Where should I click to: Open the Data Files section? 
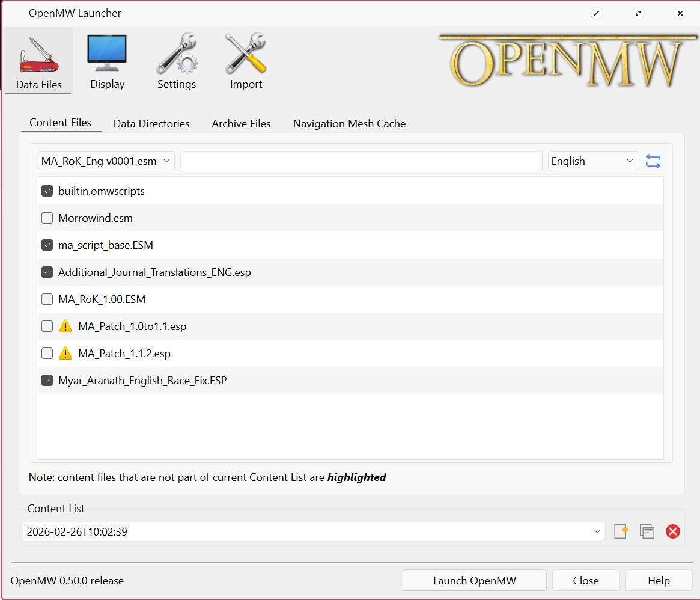tap(38, 60)
